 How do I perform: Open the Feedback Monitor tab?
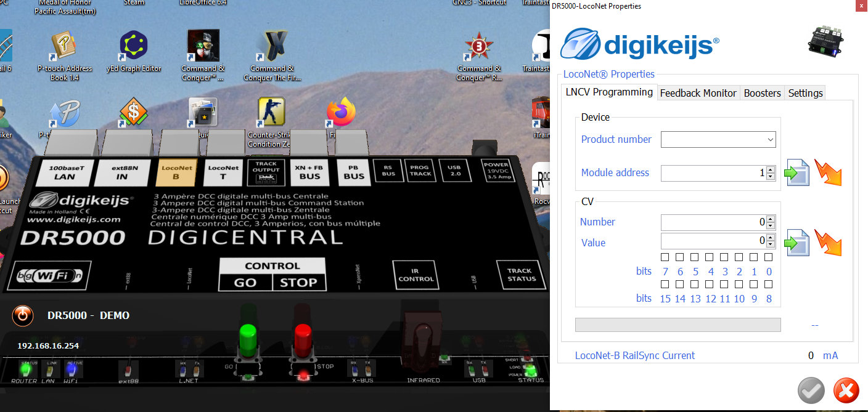click(698, 93)
